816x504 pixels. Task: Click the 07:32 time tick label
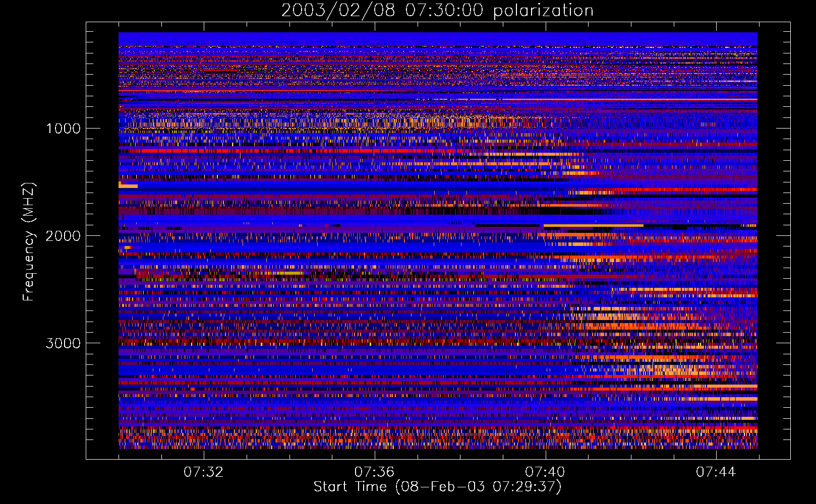(x=203, y=472)
